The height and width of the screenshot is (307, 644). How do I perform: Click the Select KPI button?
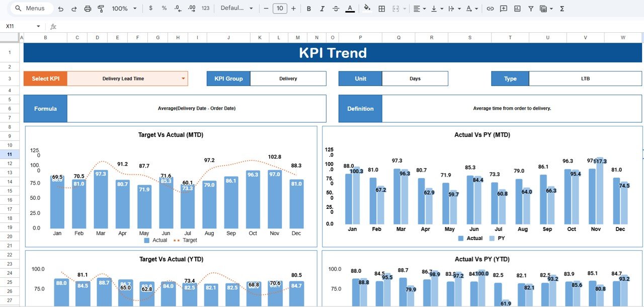click(45, 79)
